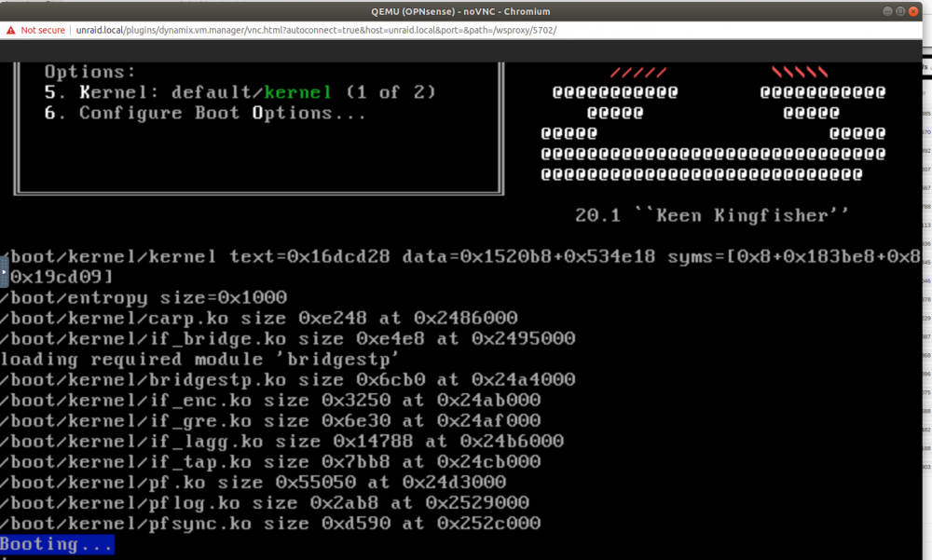Click the '/boot/kernel/pf.ko' line
932x560 pixels.
[254, 482]
